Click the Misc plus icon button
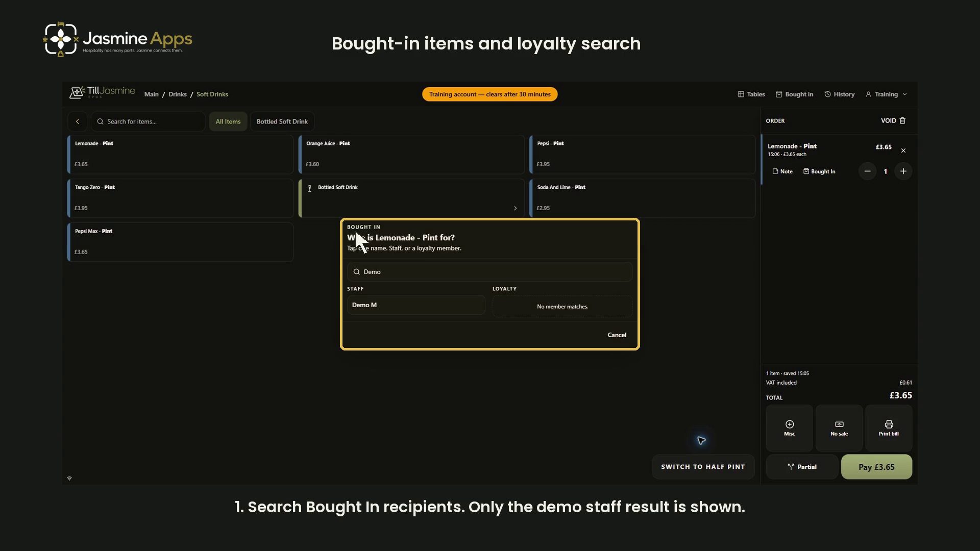Image resolution: width=980 pixels, height=551 pixels. (790, 428)
